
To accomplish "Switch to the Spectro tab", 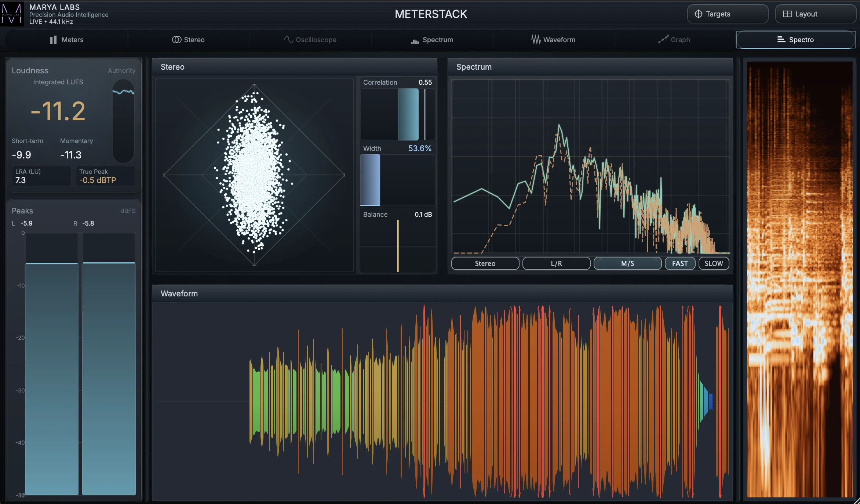I will click(795, 40).
